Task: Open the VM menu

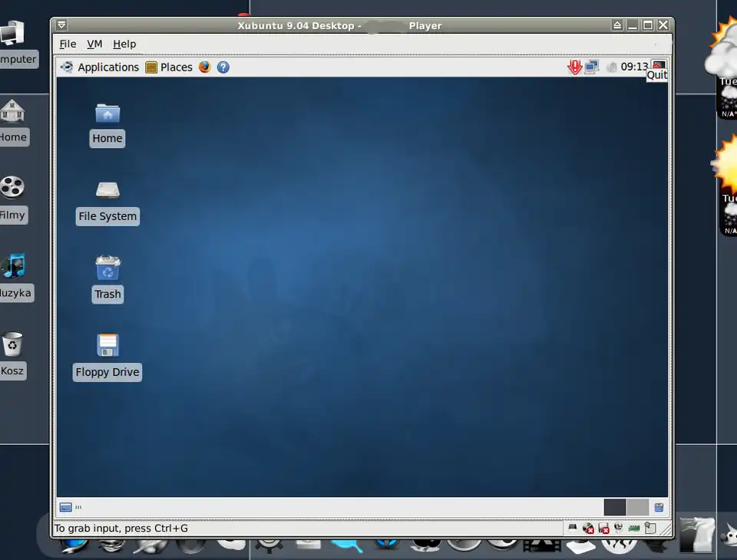Action: tap(94, 44)
